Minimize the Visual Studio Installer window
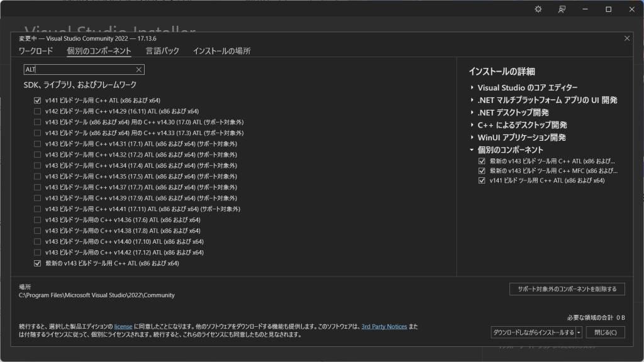The height and width of the screenshot is (362, 644). pos(585,9)
